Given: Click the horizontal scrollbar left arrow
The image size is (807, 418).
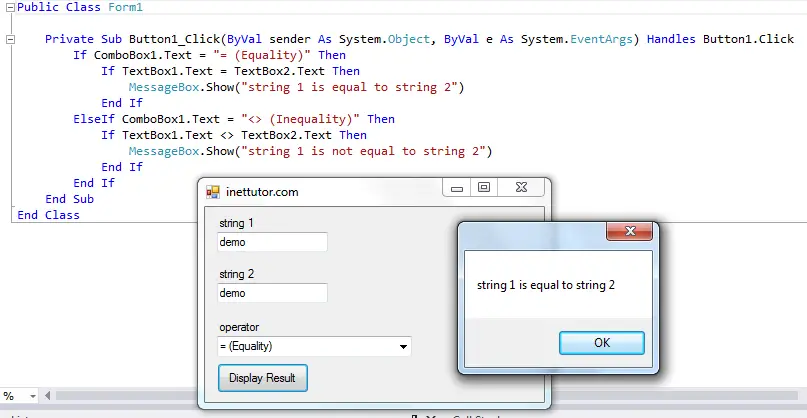Looking at the screenshot, I should (47, 396).
